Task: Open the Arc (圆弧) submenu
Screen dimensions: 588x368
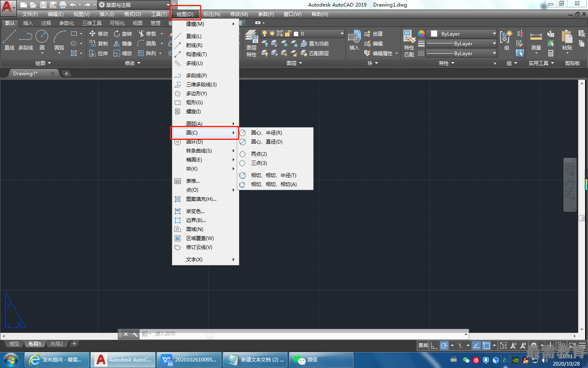Action: [x=205, y=123]
